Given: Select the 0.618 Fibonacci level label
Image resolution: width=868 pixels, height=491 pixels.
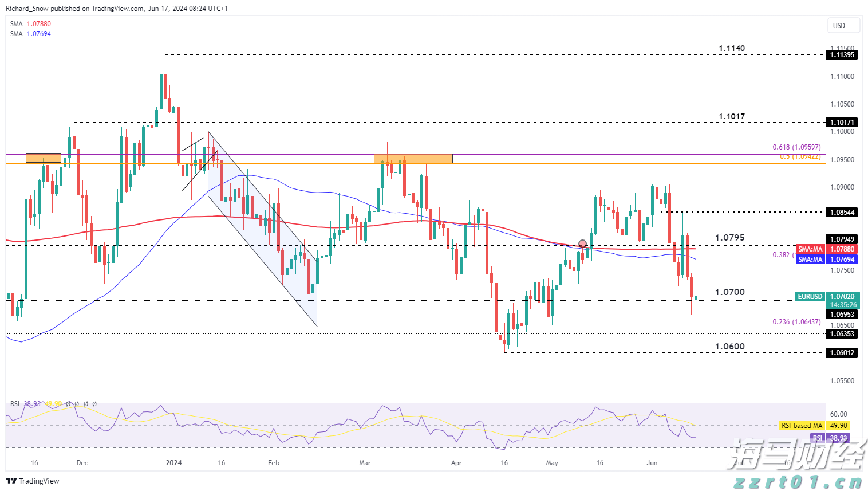Looking at the screenshot, I should [x=796, y=147].
